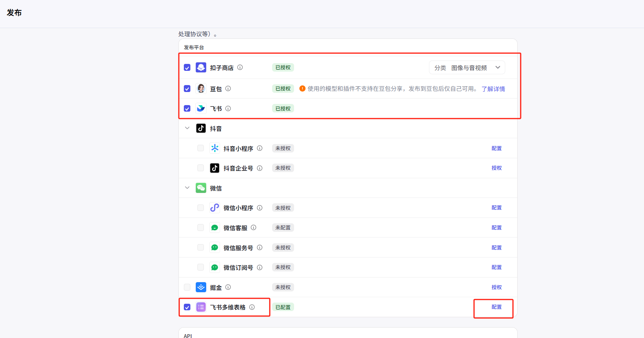Click the 扣子商店 store icon
The image size is (644, 338).
(201, 67)
